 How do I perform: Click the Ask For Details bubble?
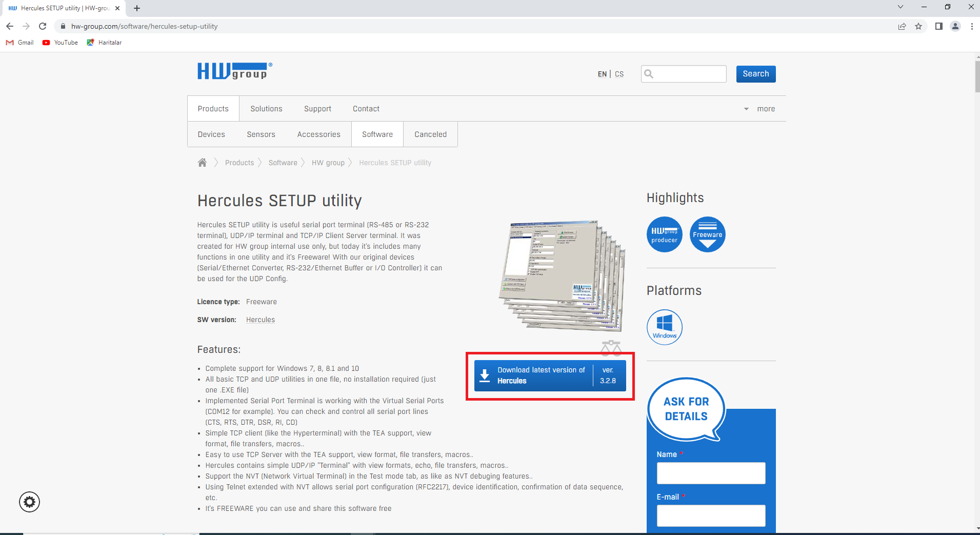coord(686,409)
